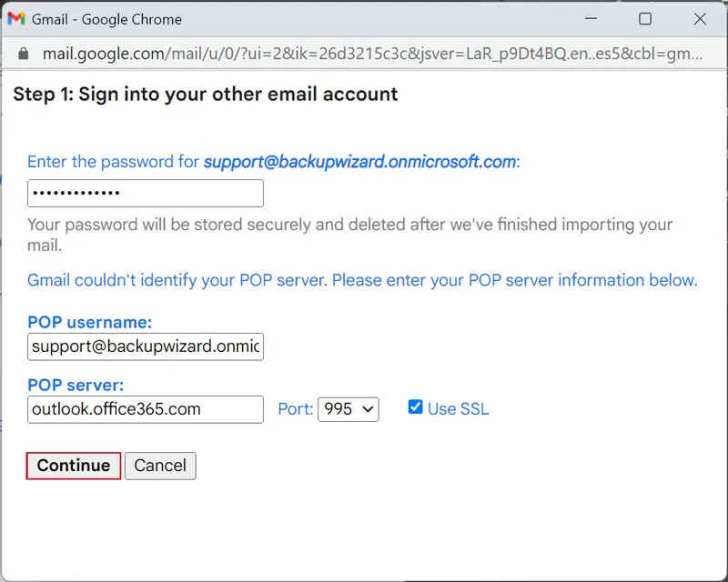
Task: Maximize the Gmail popup window
Action: click(645, 19)
